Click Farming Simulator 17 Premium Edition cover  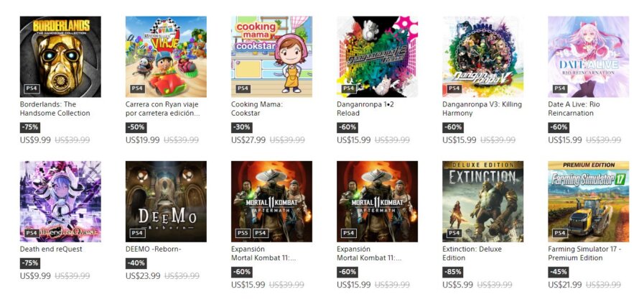[588, 201]
